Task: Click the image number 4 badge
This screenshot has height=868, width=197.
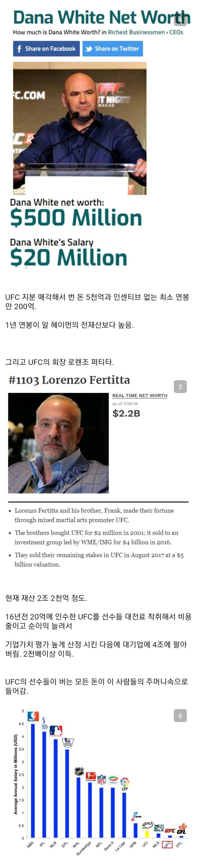Action: pos(180,20)
